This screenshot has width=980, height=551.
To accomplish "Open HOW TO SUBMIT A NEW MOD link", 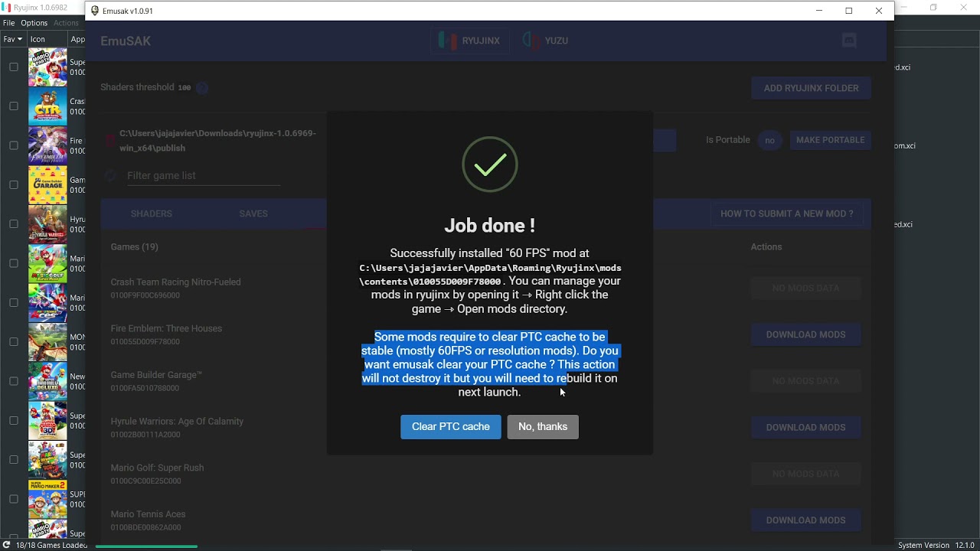I will pos(786,214).
